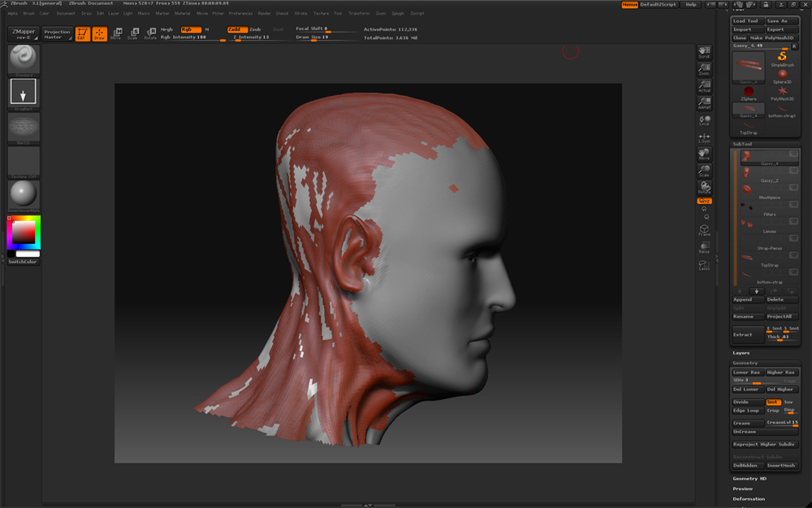
Task: Click the Rotate transform icon in top toolbar
Action: (x=150, y=34)
